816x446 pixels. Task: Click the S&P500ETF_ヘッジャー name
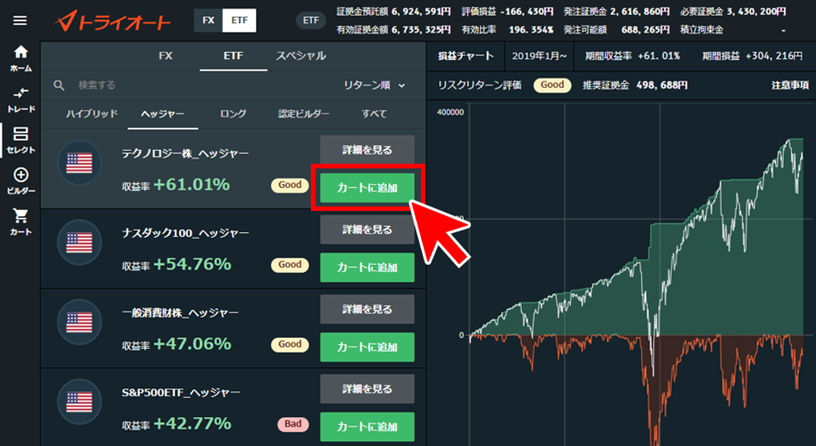pyautogui.click(x=181, y=392)
